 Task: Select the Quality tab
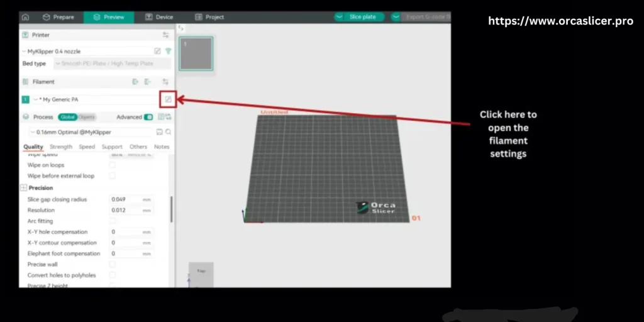click(x=33, y=147)
